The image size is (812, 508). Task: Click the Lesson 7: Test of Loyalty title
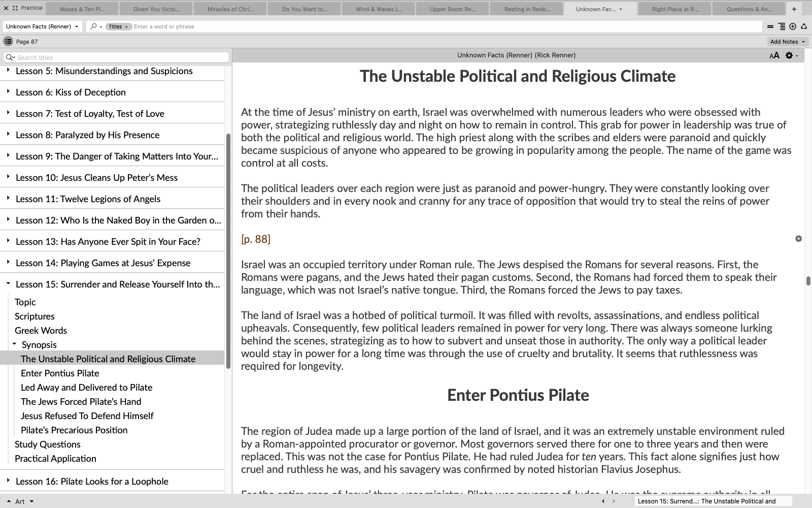(x=90, y=113)
